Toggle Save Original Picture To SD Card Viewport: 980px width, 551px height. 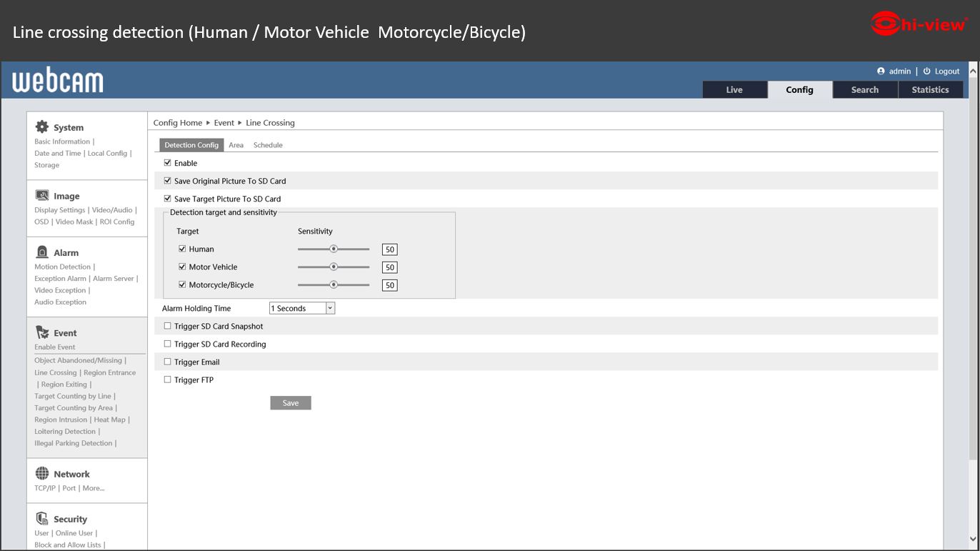[168, 181]
